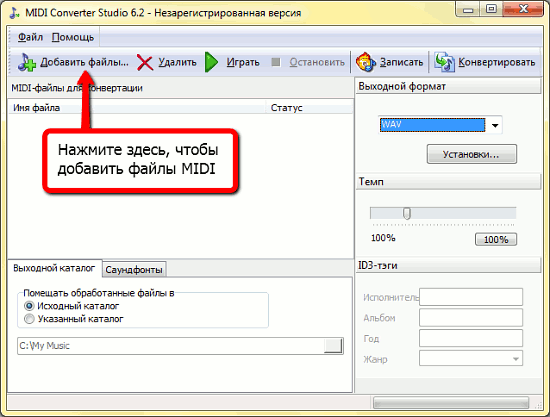Reset tempo with the 100% button

click(x=496, y=240)
